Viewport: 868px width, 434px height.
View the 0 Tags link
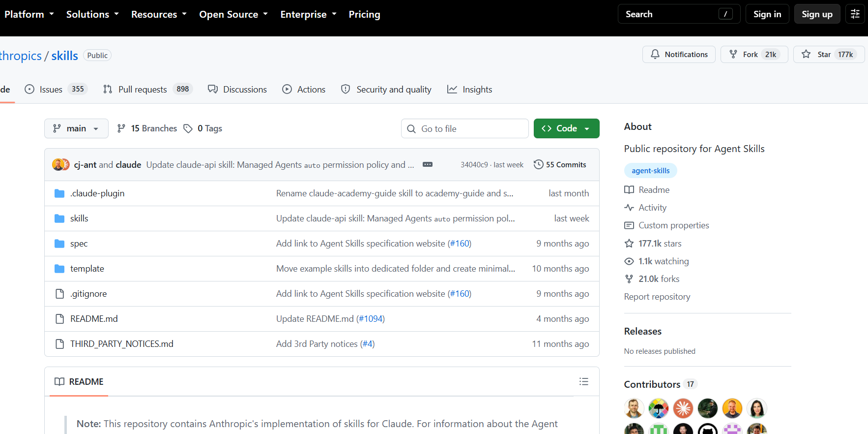click(x=203, y=128)
